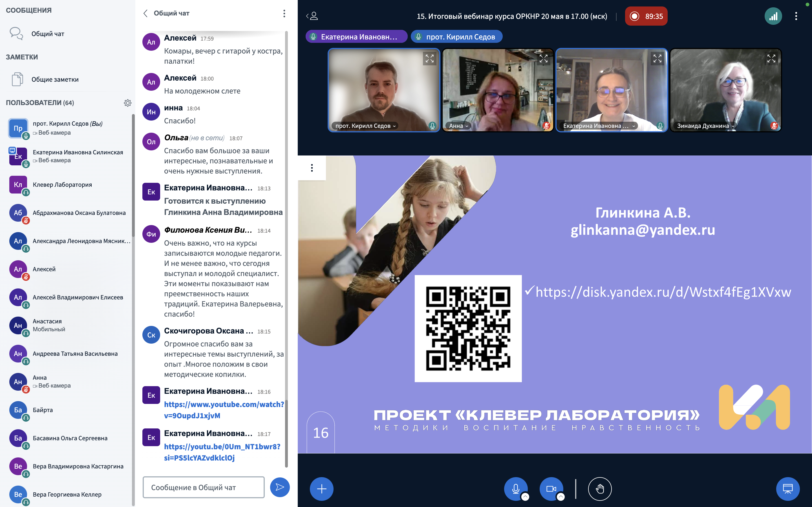Image resolution: width=812 pixels, height=507 pixels.
Task: Open Общие заметки shared notes
Action: tap(55, 79)
